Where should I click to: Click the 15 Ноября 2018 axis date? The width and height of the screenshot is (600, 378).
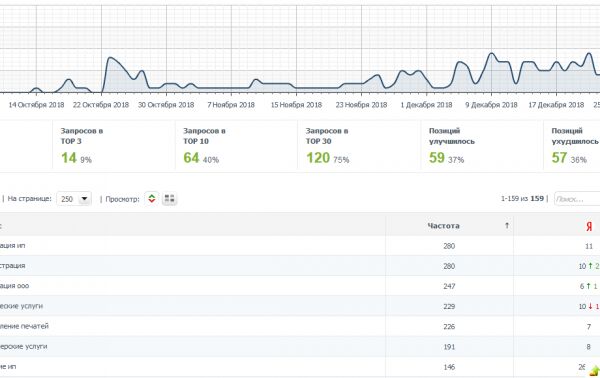click(296, 104)
